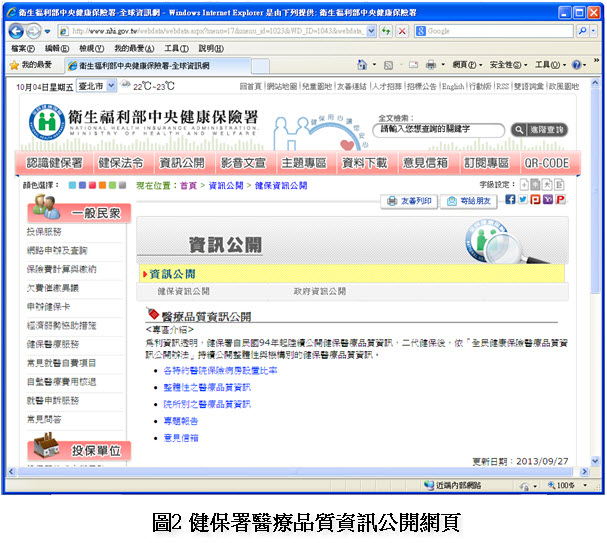Viewport: 607px width, 543px height.
Task: Open the recent pages dropdown arrow
Action: coord(47,31)
